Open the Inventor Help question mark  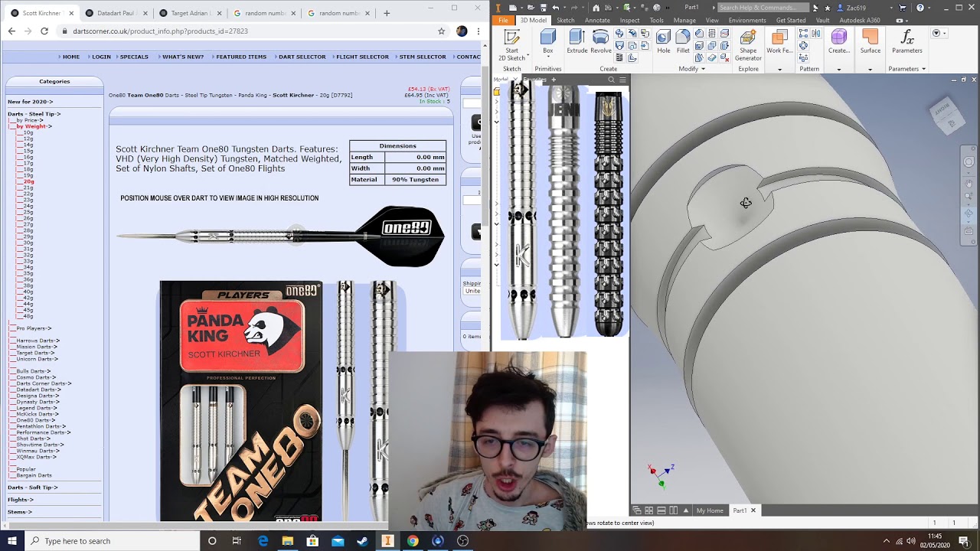pyautogui.click(x=920, y=8)
